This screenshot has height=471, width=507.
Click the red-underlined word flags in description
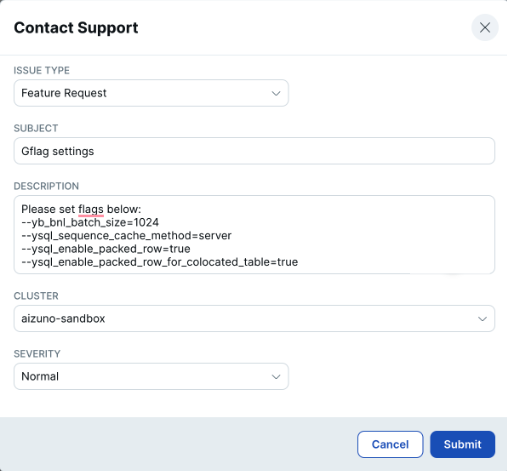(91, 210)
